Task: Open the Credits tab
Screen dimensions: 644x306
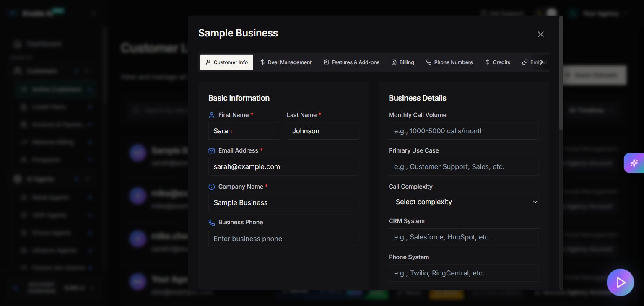Action: (497, 62)
